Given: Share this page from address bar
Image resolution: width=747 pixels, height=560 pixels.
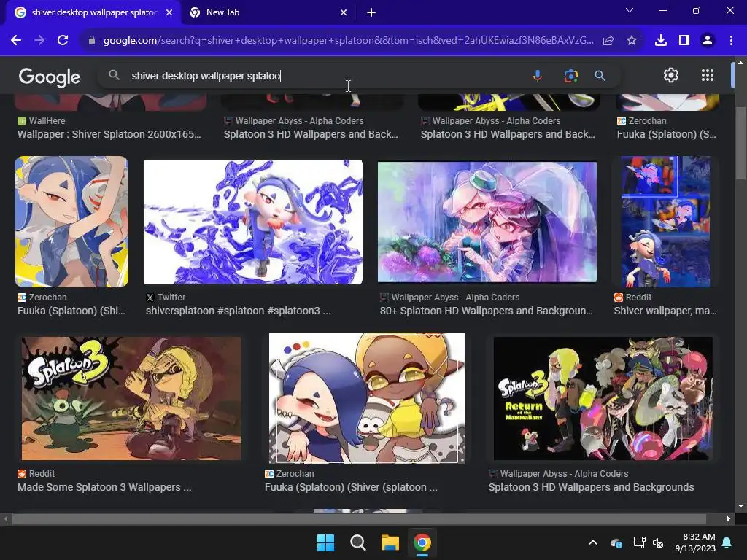Looking at the screenshot, I should pyautogui.click(x=608, y=41).
